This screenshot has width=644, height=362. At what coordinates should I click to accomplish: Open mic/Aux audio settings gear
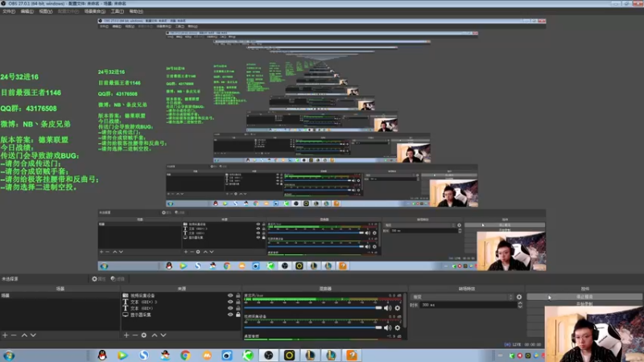tap(397, 308)
